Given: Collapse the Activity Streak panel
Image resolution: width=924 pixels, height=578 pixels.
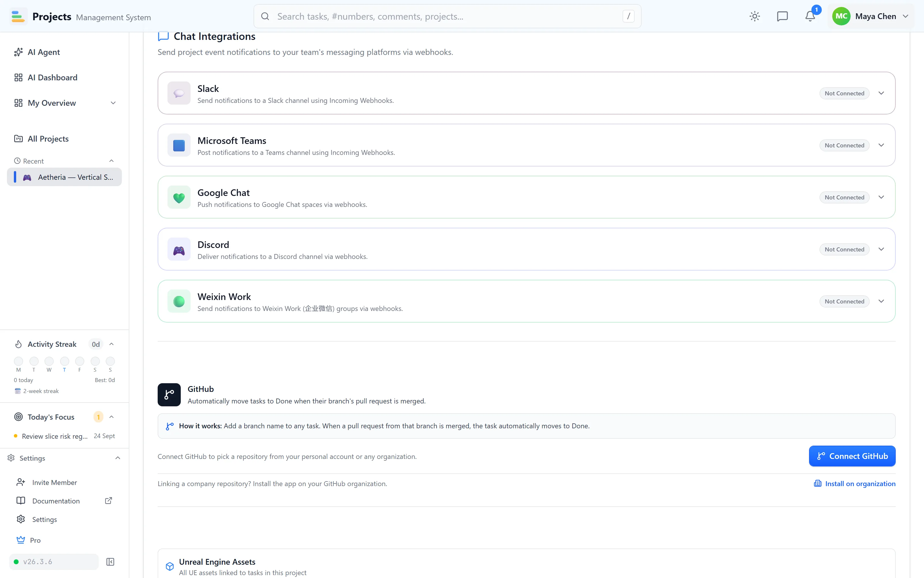Looking at the screenshot, I should coord(111,344).
